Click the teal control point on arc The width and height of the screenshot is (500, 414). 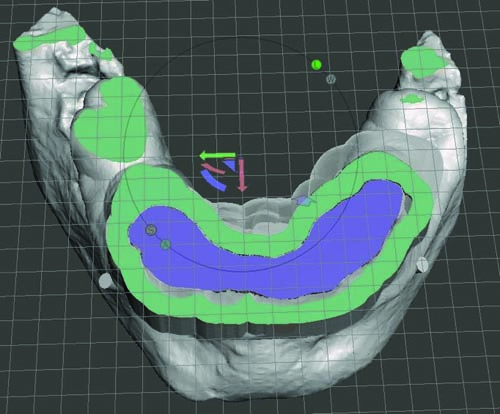coord(166,245)
